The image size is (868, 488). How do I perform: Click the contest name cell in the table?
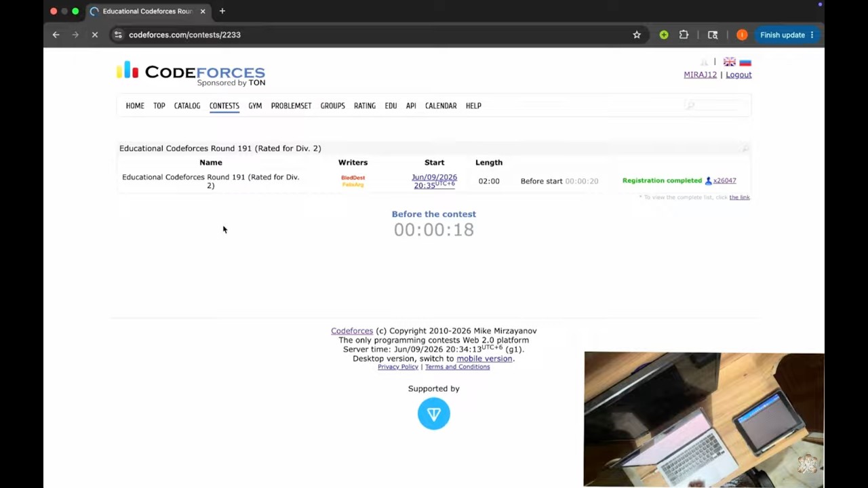point(211,181)
